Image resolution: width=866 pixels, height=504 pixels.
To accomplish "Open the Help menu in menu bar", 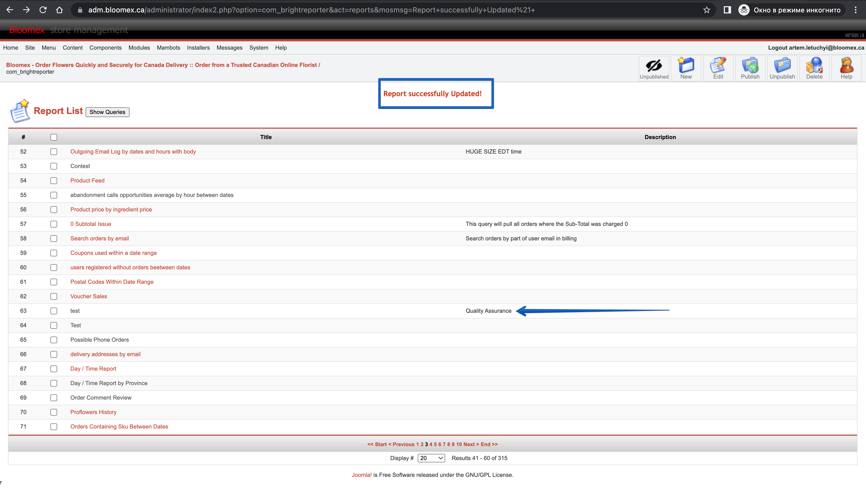I will [x=281, y=48].
